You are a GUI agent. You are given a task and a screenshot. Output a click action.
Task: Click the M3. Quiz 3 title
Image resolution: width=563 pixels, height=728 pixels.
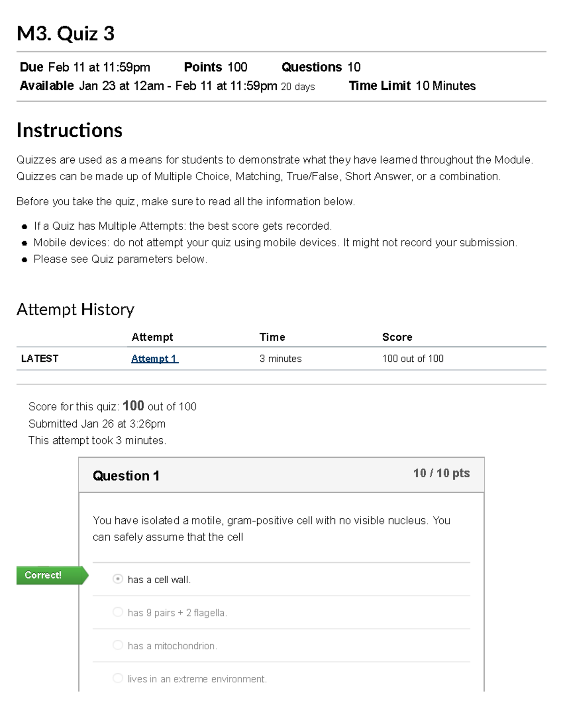[x=66, y=34]
